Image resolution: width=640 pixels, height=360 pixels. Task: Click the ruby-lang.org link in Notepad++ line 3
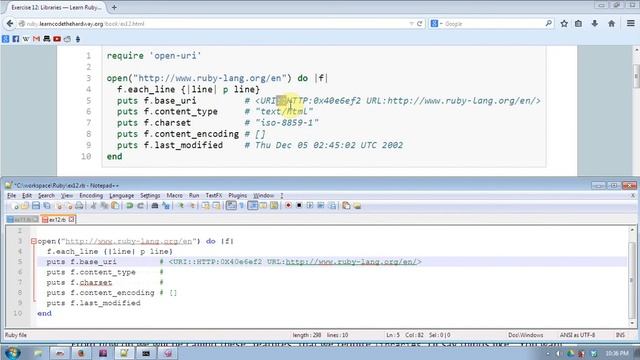129,241
